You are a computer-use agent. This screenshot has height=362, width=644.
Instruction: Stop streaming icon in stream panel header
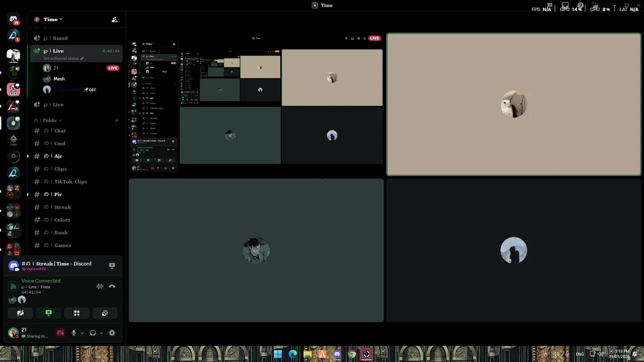click(112, 265)
